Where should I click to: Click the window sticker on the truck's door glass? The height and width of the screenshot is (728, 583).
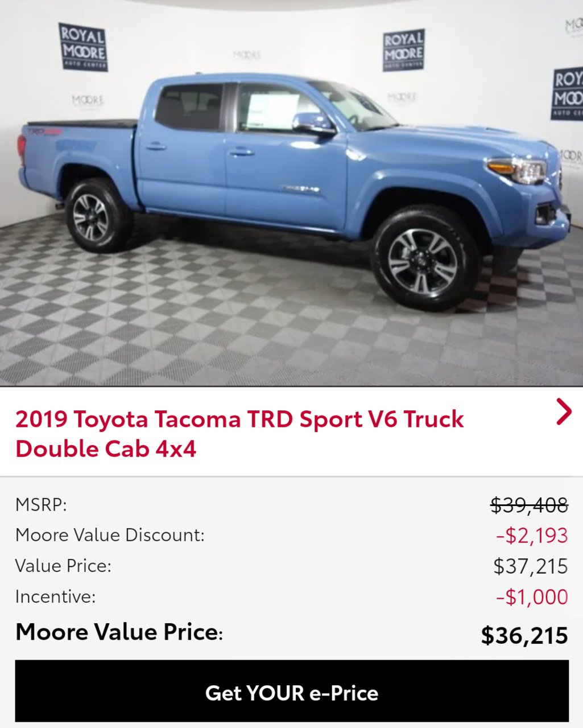point(272,110)
